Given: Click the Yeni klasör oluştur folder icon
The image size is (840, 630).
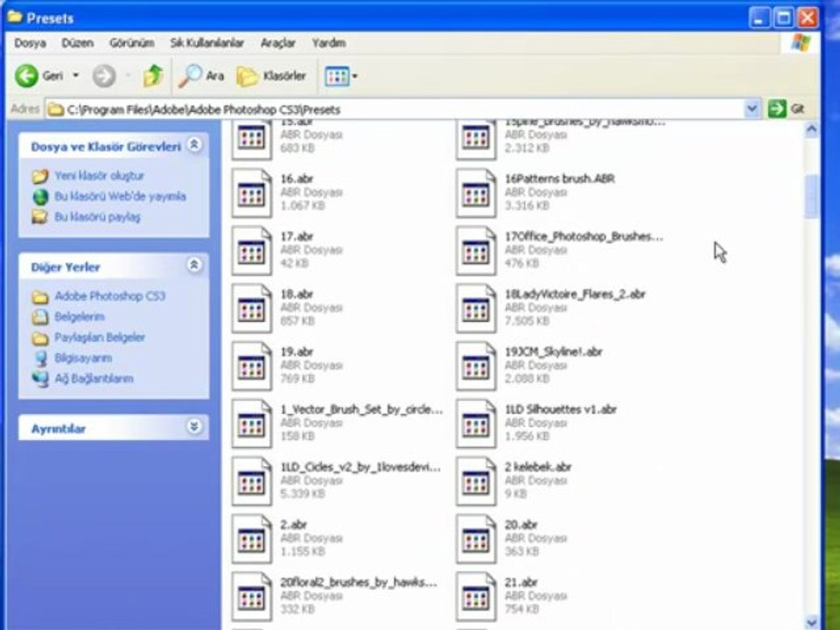Looking at the screenshot, I should click(x=40, y=176).
